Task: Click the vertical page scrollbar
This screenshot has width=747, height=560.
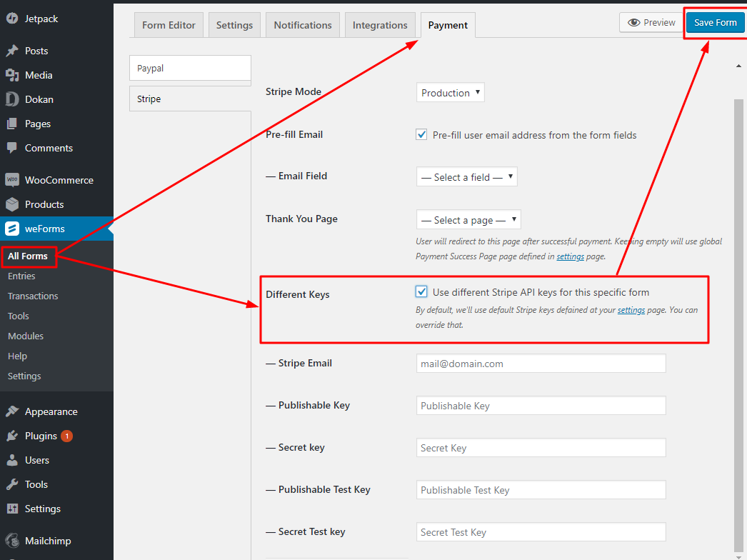Action: point(738,324)
